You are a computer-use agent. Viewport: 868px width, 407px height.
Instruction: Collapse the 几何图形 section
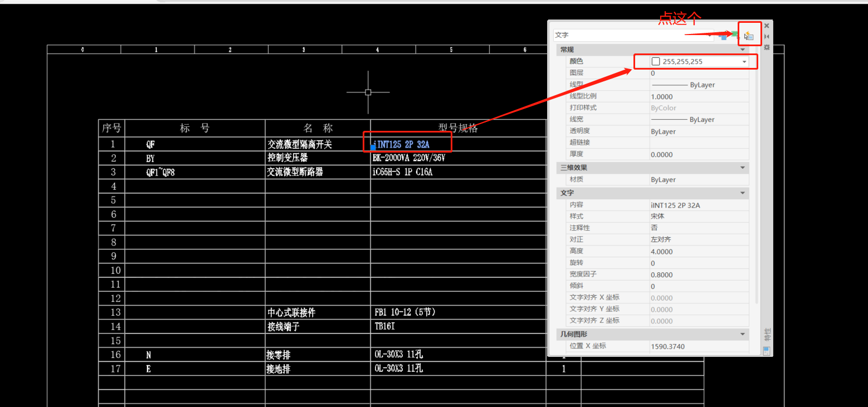[x=742, y=334]
